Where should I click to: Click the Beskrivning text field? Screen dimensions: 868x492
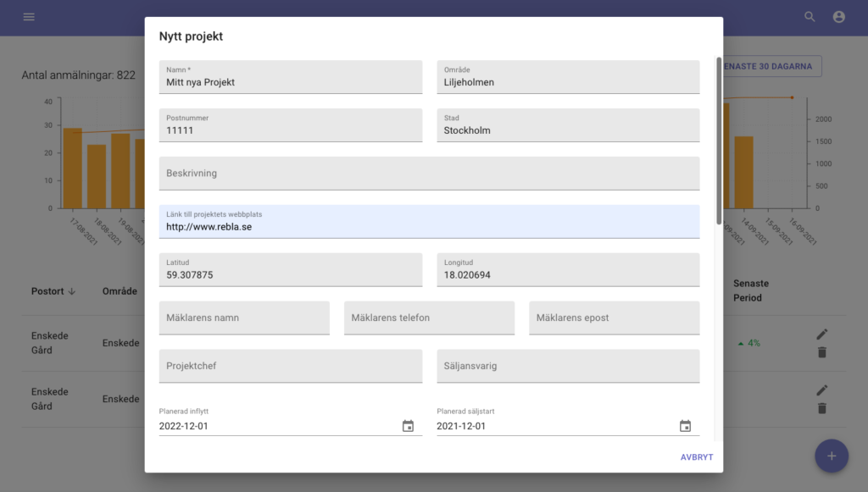point(429,173)
